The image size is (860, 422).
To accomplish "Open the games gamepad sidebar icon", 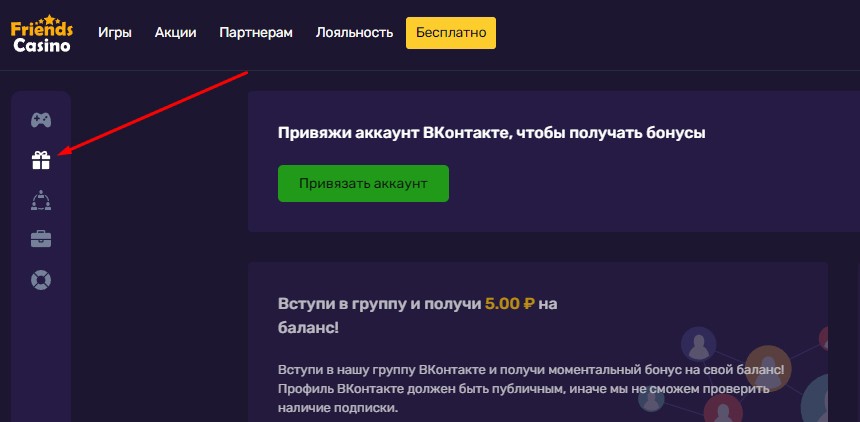I will click(41, 120).
